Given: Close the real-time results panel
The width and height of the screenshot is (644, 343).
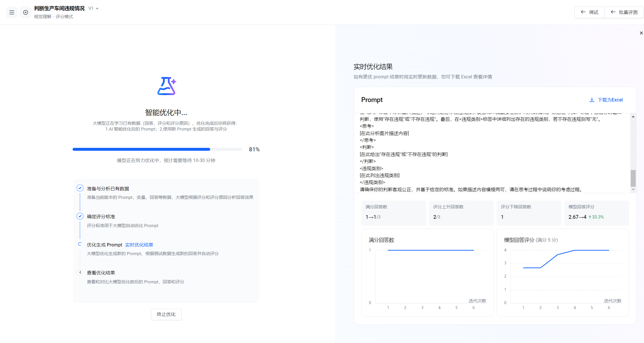Looking at the screenshot, I should click(641, 33).
